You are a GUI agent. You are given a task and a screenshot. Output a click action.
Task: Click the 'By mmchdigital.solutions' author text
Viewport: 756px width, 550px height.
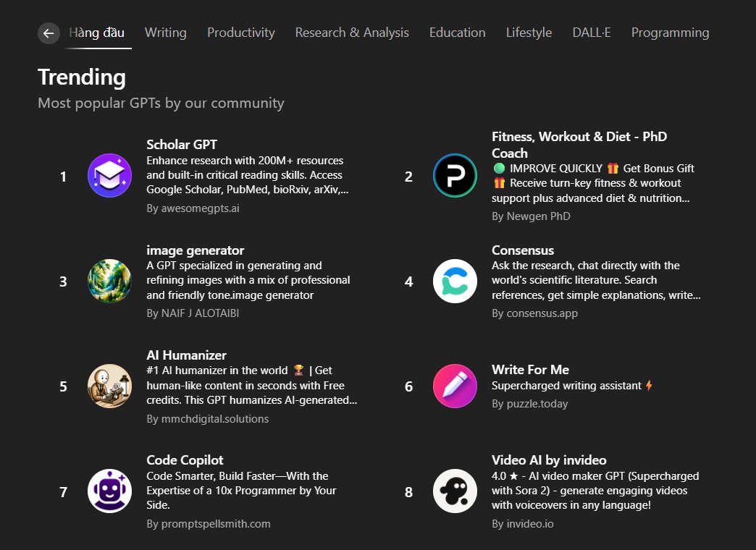(x=207, y=419)
